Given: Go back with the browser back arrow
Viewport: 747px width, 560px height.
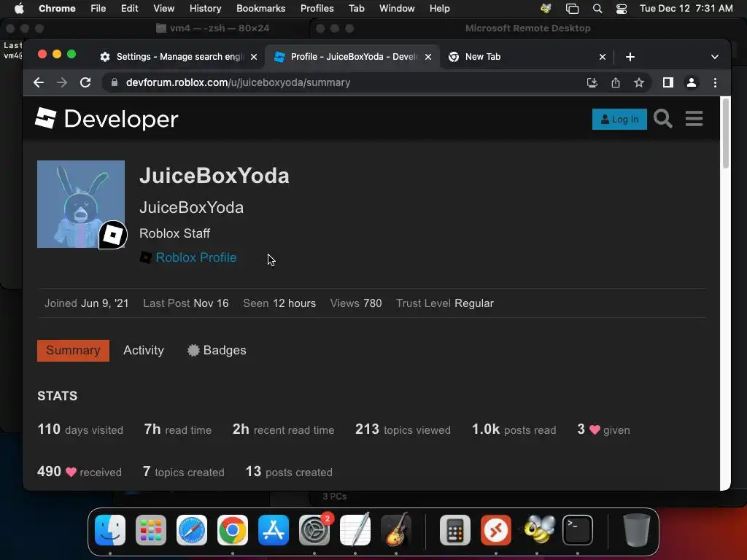Looking at the screenshot, I should coord(39,82).
